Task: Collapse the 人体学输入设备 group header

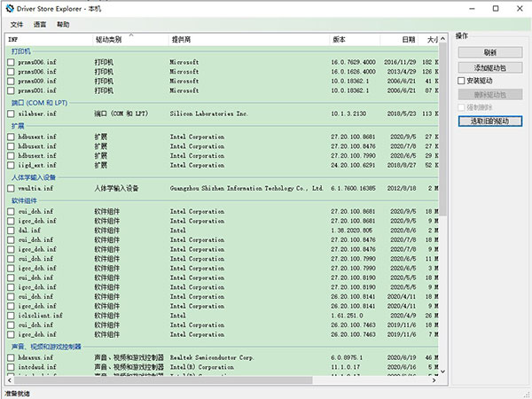Action: click(32, 177)
